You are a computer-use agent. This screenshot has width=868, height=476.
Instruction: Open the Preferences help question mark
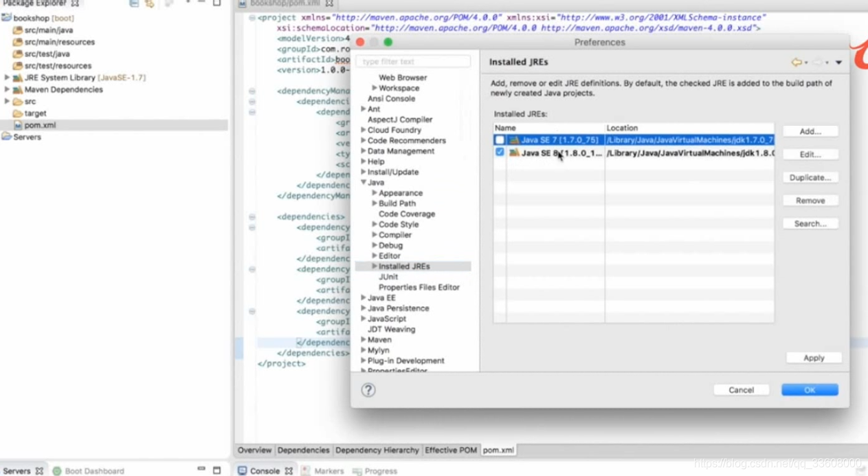click(368, 390)
